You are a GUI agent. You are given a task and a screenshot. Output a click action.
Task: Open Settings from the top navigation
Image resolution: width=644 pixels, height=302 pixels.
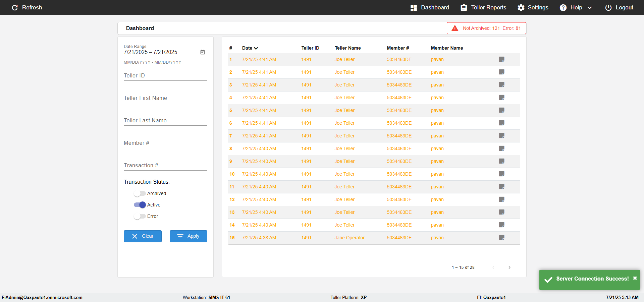[533, 7]
